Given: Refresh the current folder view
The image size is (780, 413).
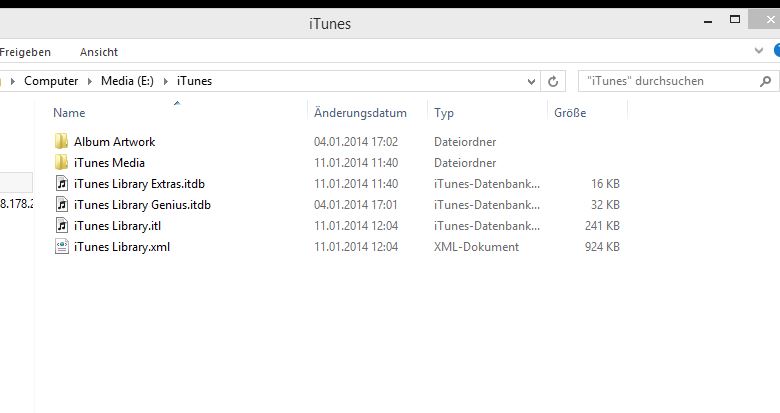Looking at the screenshot, I should click(x=553, y=81).
